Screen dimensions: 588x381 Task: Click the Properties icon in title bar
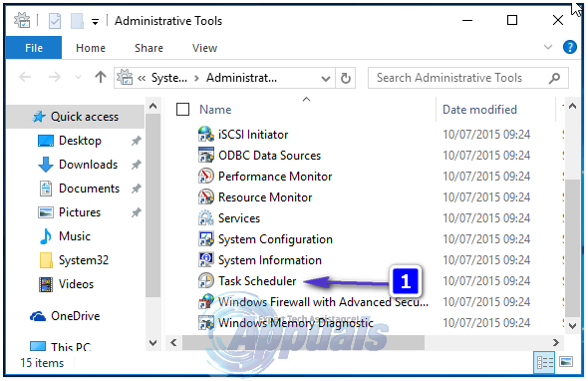[55, 21]
